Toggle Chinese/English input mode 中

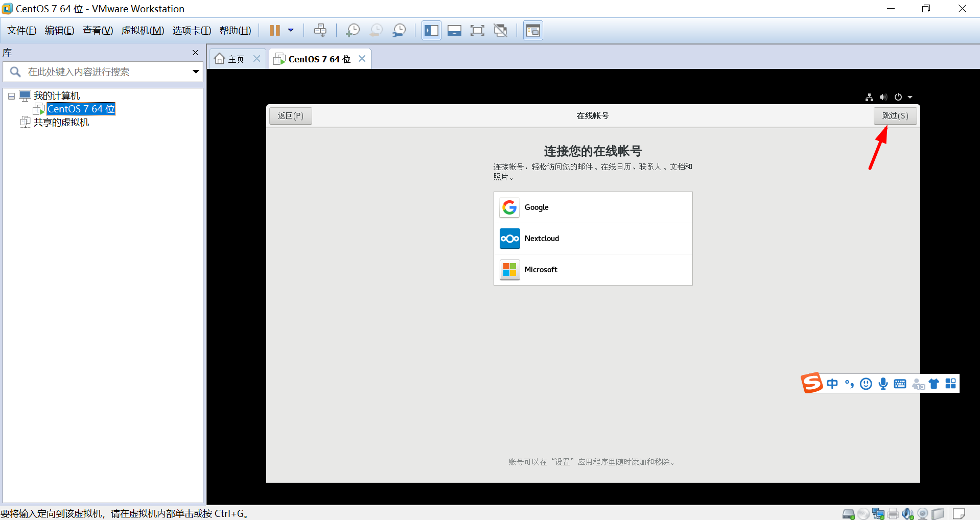832,384
